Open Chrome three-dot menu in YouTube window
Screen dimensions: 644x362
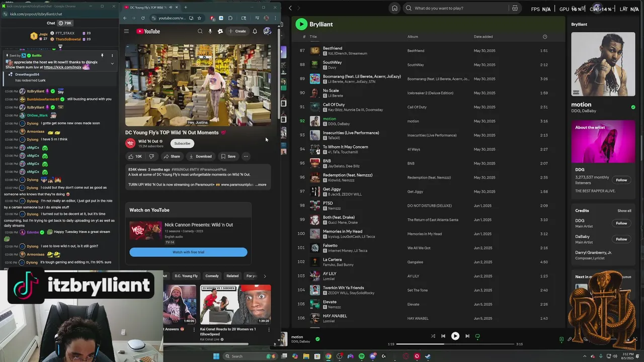click(275, 18)
